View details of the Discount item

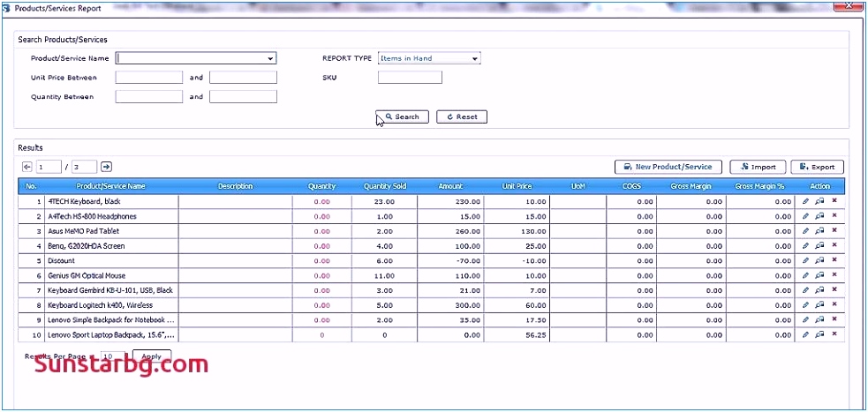pos(819,260)
